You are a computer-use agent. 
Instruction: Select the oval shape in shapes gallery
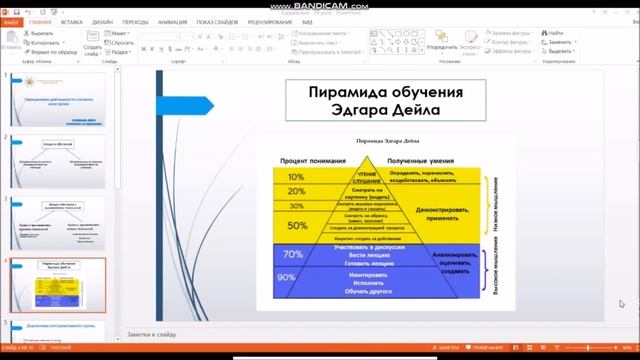click(407, 34)
